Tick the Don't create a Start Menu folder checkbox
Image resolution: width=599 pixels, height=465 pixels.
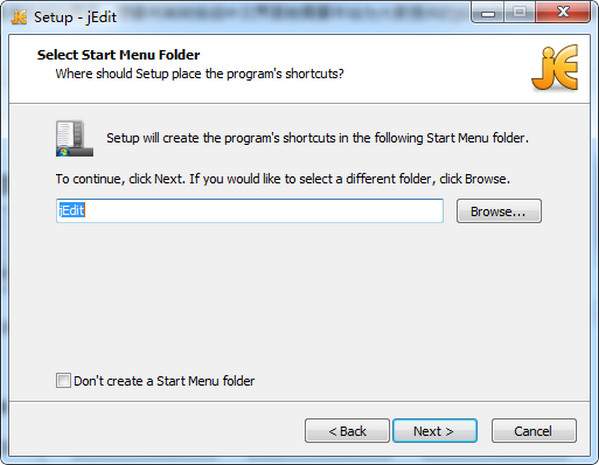point(63,381)
